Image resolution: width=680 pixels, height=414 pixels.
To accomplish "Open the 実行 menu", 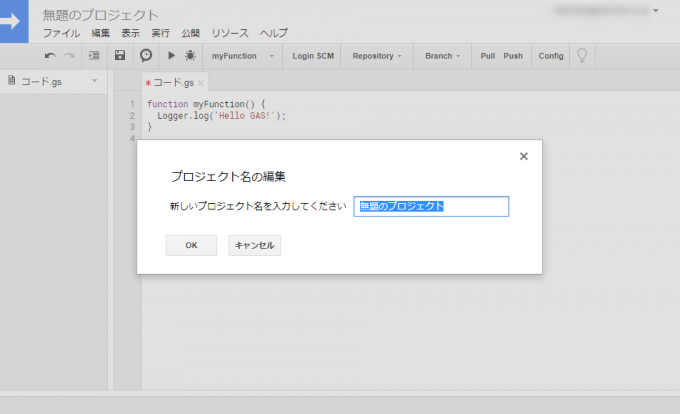I will [x=160, y=33].
